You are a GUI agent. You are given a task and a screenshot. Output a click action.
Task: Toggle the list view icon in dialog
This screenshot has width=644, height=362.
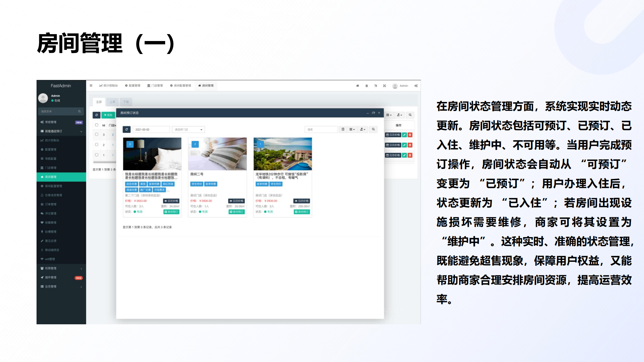(343, 129)
